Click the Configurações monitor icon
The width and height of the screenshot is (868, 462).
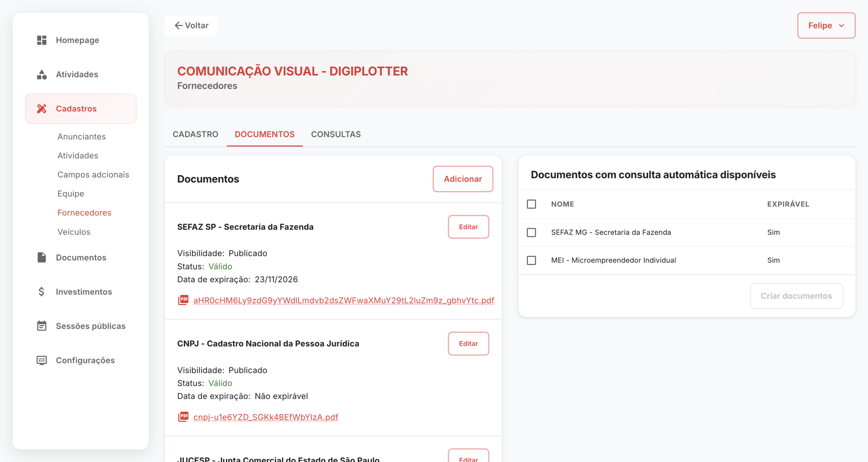pos(42,360)
